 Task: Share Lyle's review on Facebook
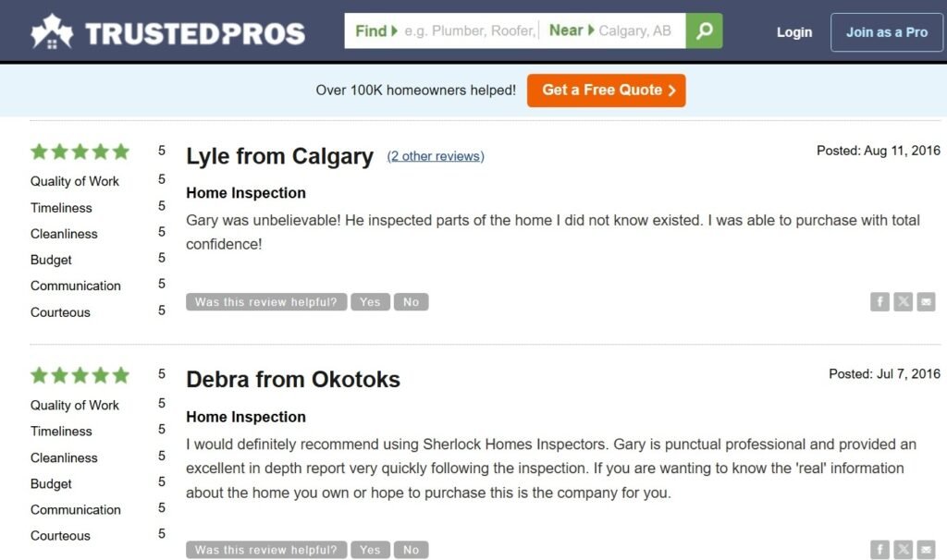[x=879, y=301]
